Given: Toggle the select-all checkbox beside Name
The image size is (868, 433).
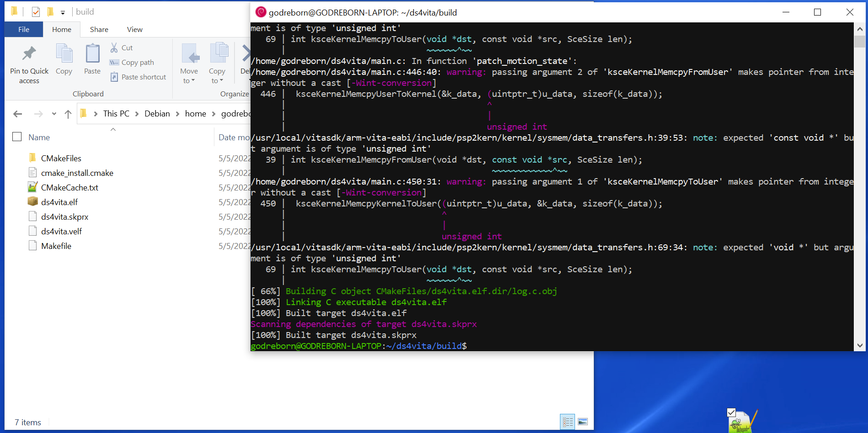Looking at the screenshot, I should tap(17, 137).
